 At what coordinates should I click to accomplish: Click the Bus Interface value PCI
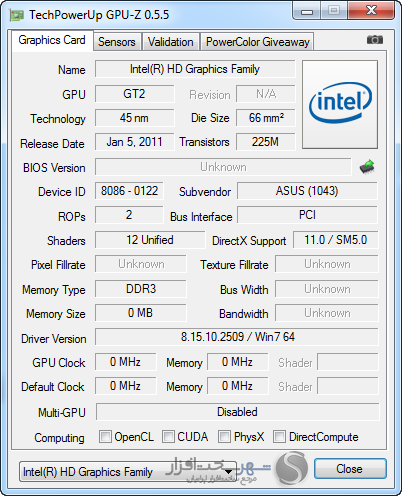tap(307, 215)
